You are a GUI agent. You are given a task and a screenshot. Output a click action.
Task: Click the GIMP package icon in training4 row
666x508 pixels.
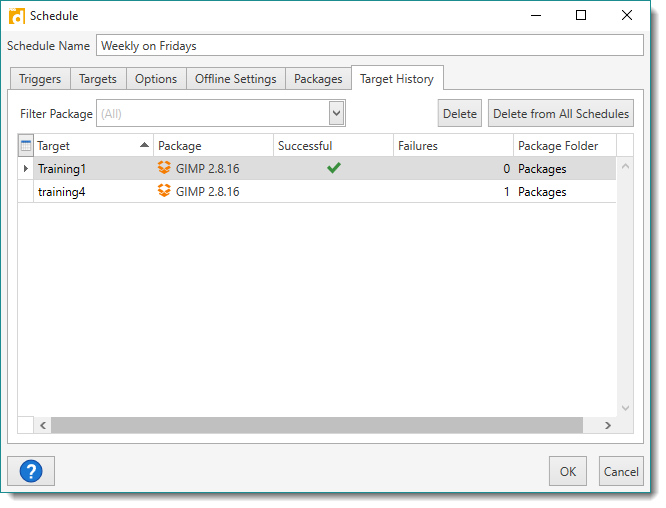point(165,192)
